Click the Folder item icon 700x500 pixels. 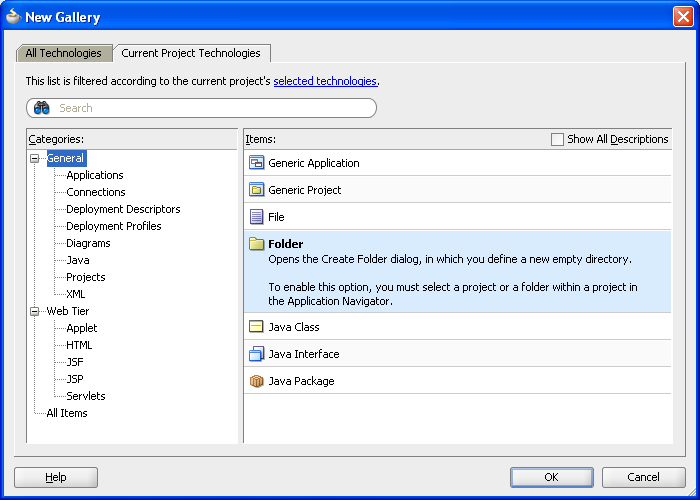[x=256, y=244]
